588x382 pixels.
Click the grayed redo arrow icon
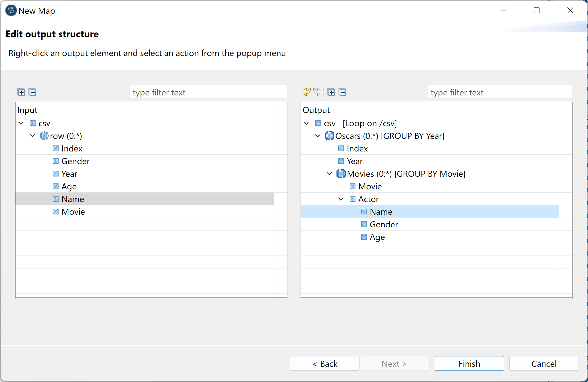coord(317,92)
